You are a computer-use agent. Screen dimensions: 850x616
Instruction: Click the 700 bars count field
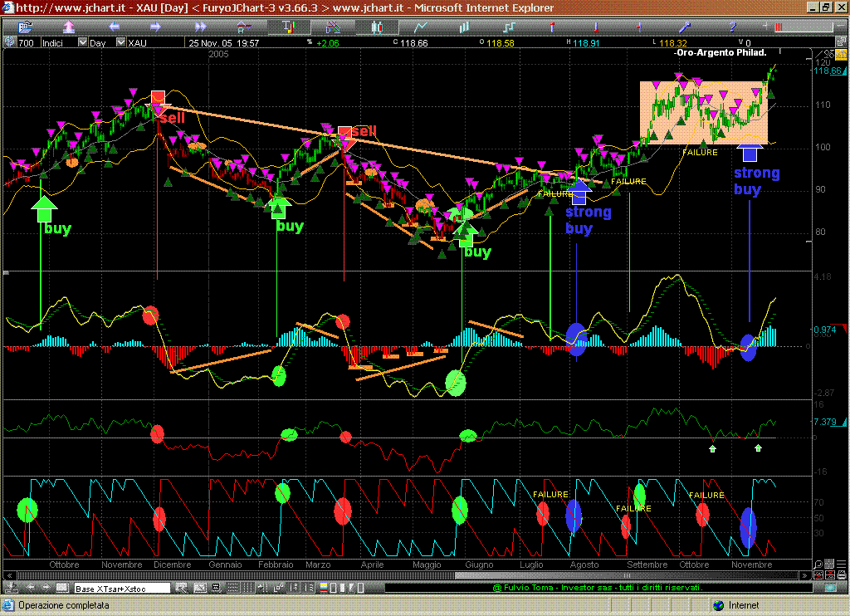point(26,42)
